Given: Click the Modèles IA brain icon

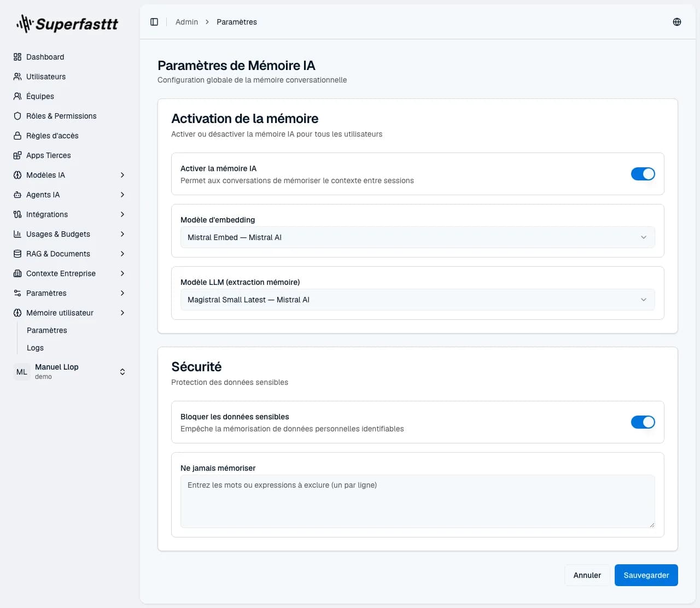Looking at the screenshot, I should (x=17, y=175).
